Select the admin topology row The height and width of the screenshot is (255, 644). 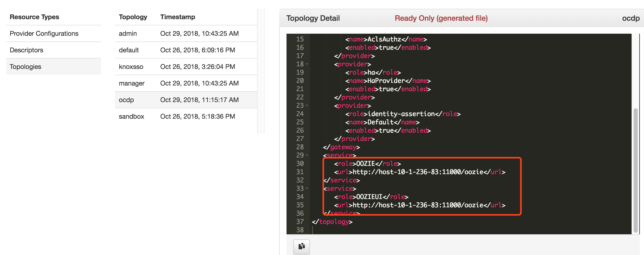point(186,33)
